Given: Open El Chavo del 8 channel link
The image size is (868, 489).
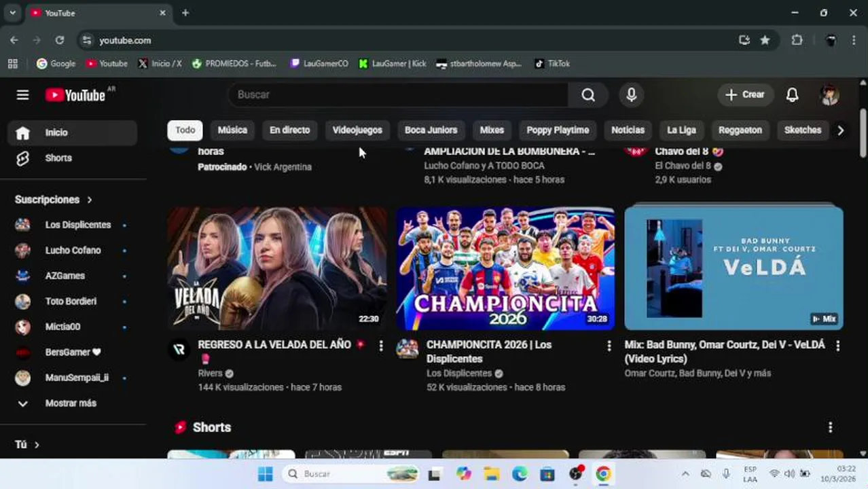Looking at the screenshot, I should (x=683, y=166).
